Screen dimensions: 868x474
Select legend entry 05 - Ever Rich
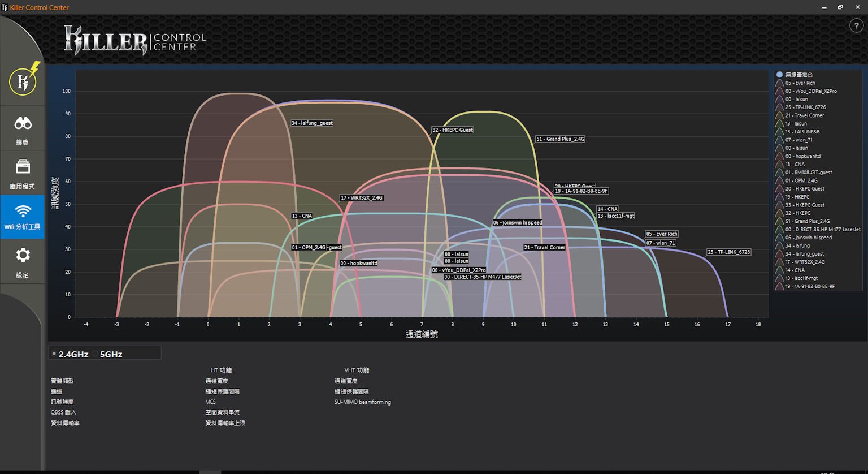click(800, 83)
